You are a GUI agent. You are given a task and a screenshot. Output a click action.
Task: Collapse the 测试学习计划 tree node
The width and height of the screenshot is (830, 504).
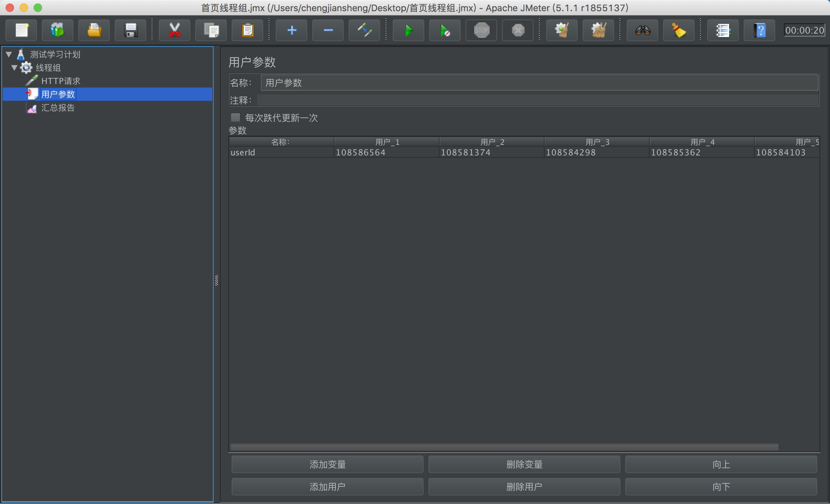click(x=9, y=54)
